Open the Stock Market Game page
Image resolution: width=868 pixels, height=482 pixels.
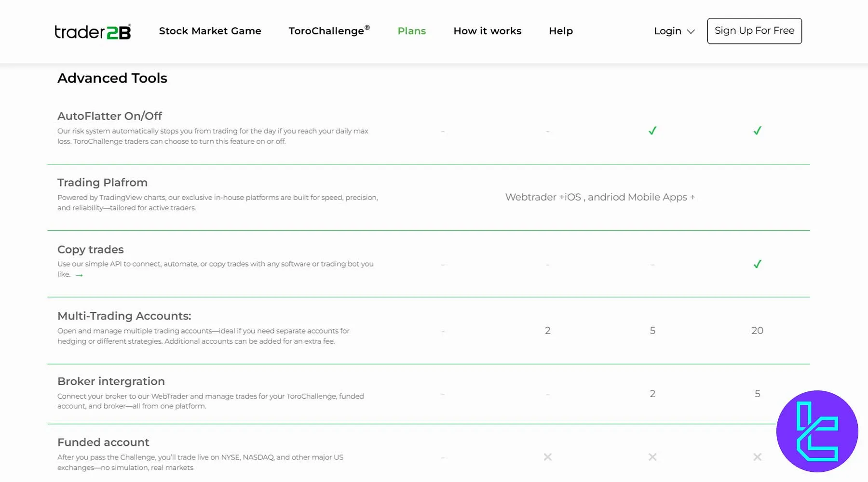[210, 31]
